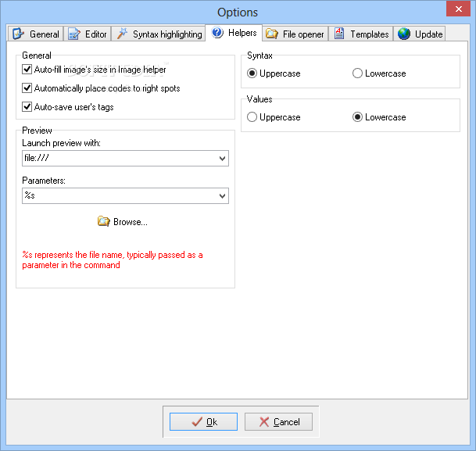
Task: Click the Browse... button
Action: [x=123, y=221]
